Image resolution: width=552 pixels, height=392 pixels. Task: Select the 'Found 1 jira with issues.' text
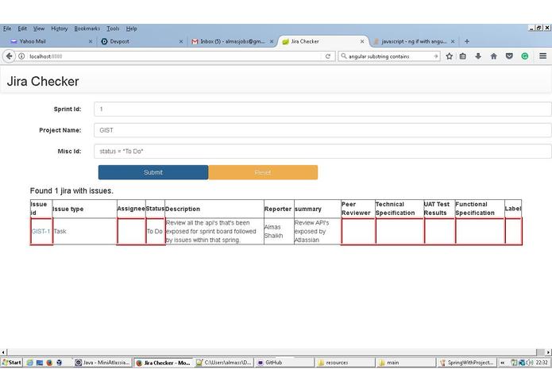71,191
